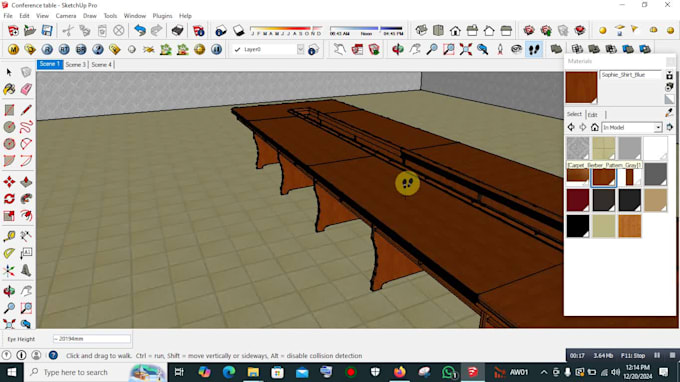Pick the dark red material swatch
Image resolution: width=680 pixels, height=382 pixels.
pos(578,200)
